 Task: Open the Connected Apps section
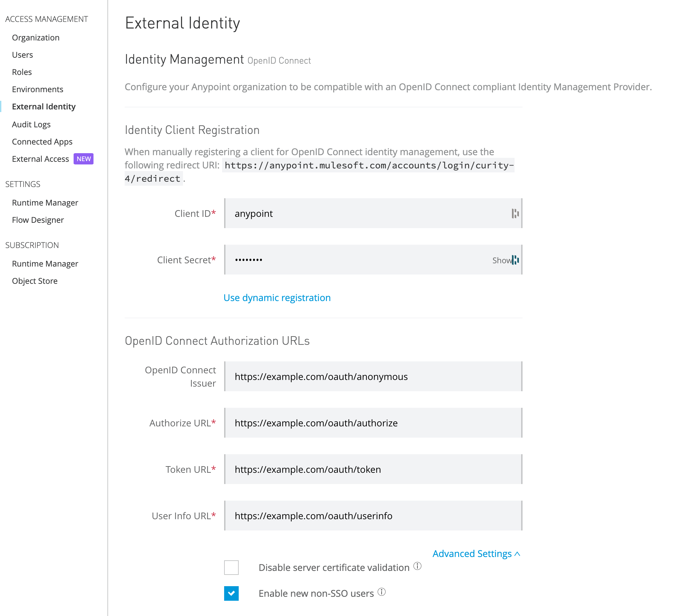42,142
